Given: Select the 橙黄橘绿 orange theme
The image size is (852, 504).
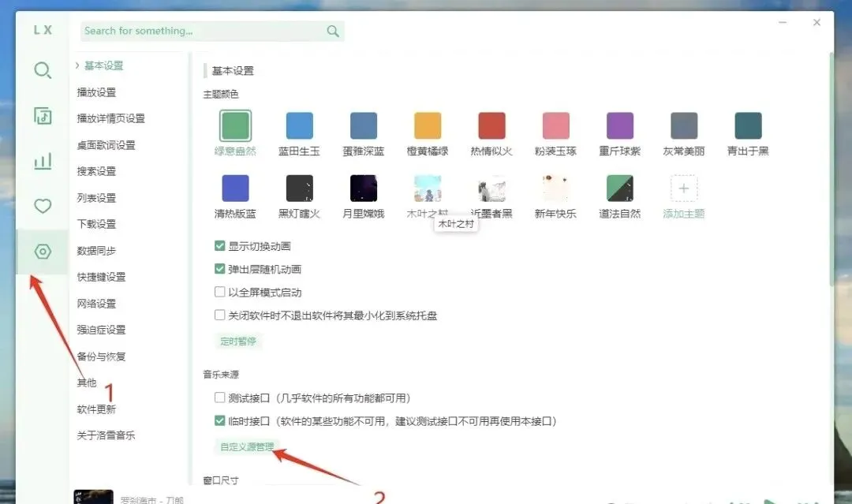Looking at the screenshot, I should click(428, 125).
